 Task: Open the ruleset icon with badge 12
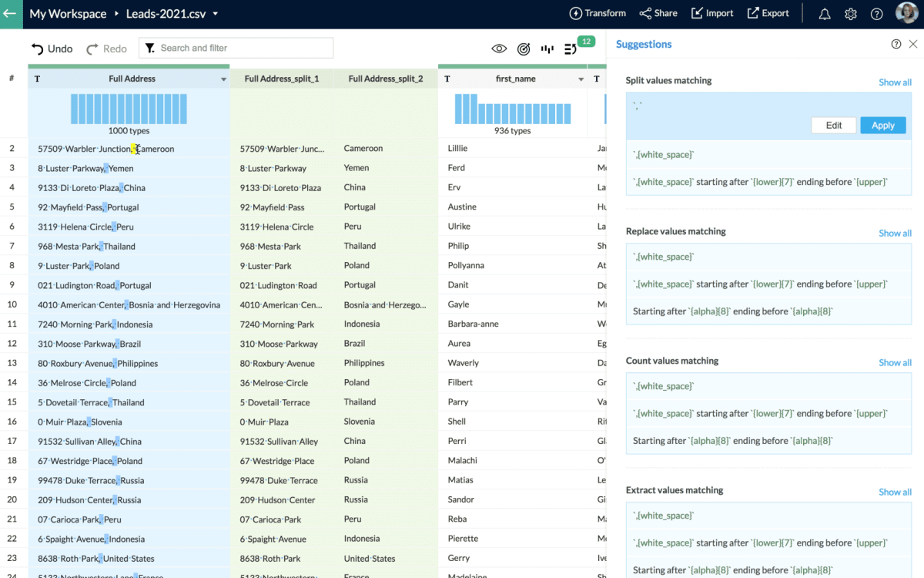coord(571,49)
